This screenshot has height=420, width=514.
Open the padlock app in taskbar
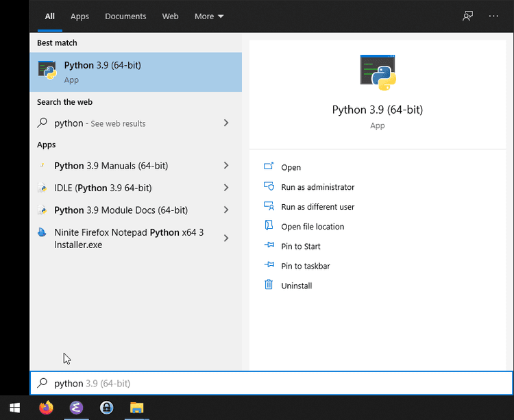[106, 408]
